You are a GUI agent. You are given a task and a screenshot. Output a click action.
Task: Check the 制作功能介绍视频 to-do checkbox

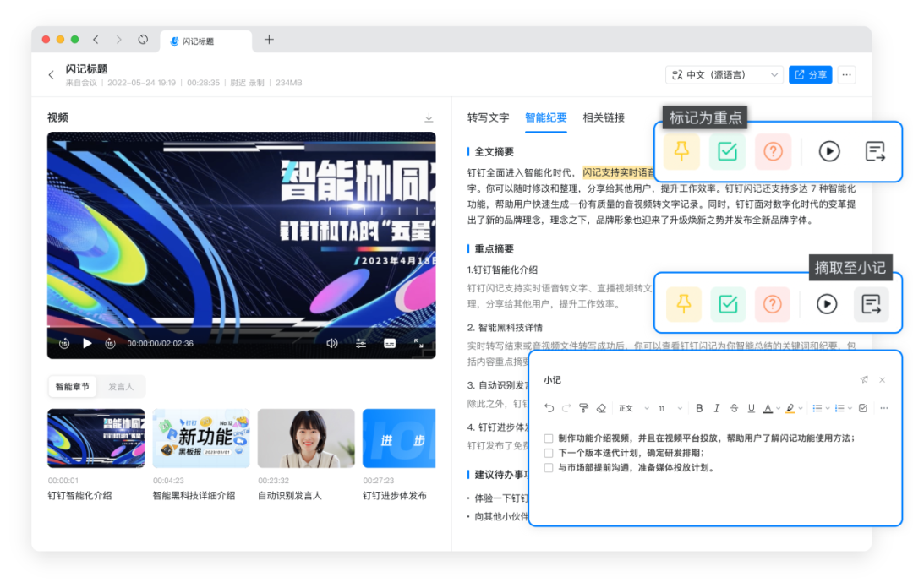click(549, 438)
